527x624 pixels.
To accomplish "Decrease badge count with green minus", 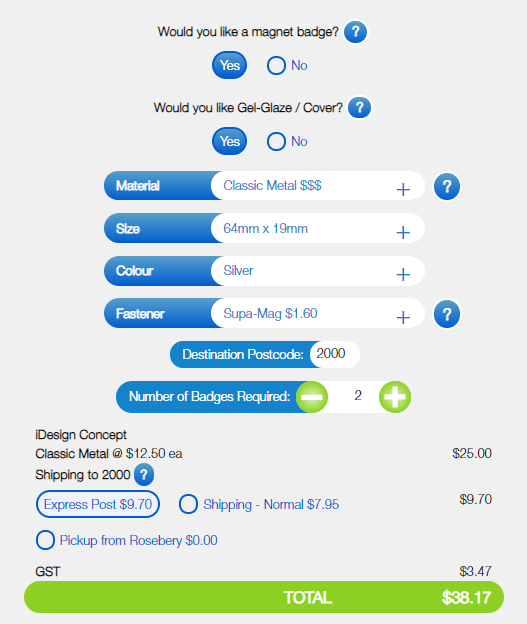I will pos(312,397).
